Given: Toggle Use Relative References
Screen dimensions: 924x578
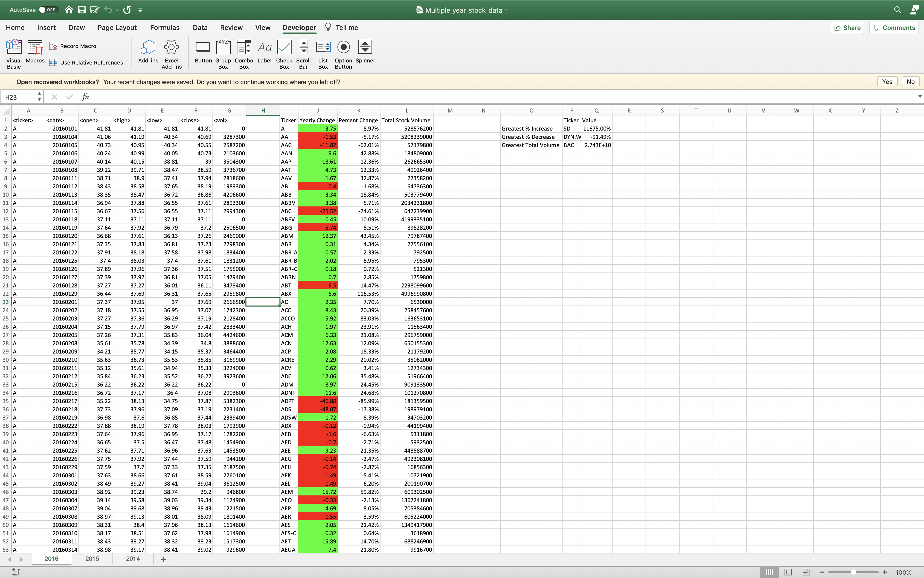Looking at the screenshot, I should tap(86, 62).
